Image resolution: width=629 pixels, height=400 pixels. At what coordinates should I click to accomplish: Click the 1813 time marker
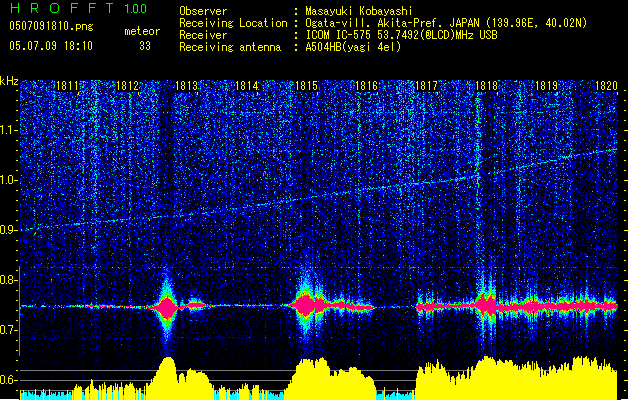[x=187, y=86]
